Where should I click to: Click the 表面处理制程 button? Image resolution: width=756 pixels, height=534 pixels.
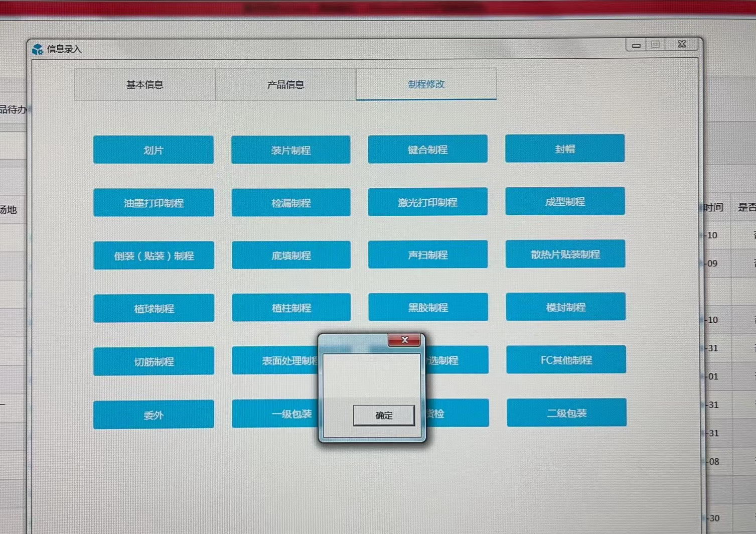coord(275,360)
